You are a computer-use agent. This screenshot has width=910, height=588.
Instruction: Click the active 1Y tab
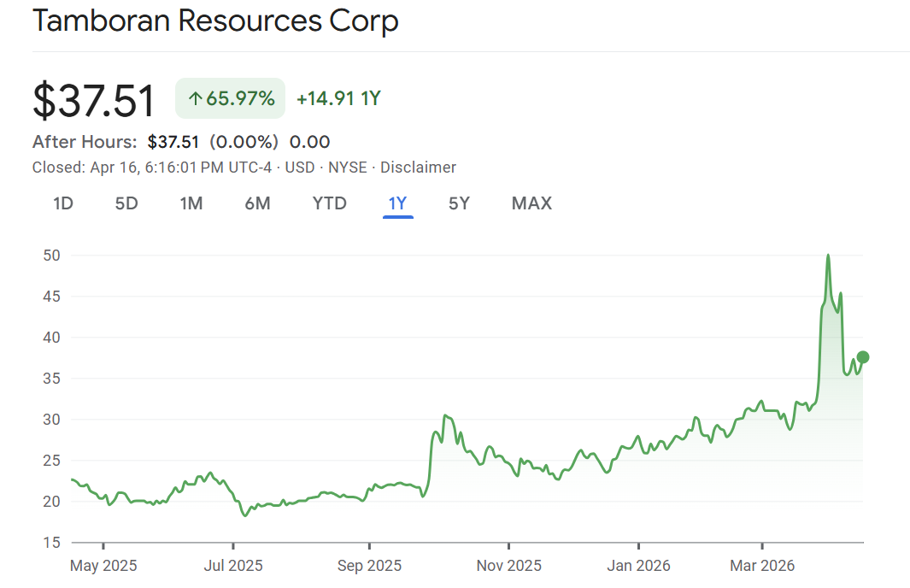[397, 203]
